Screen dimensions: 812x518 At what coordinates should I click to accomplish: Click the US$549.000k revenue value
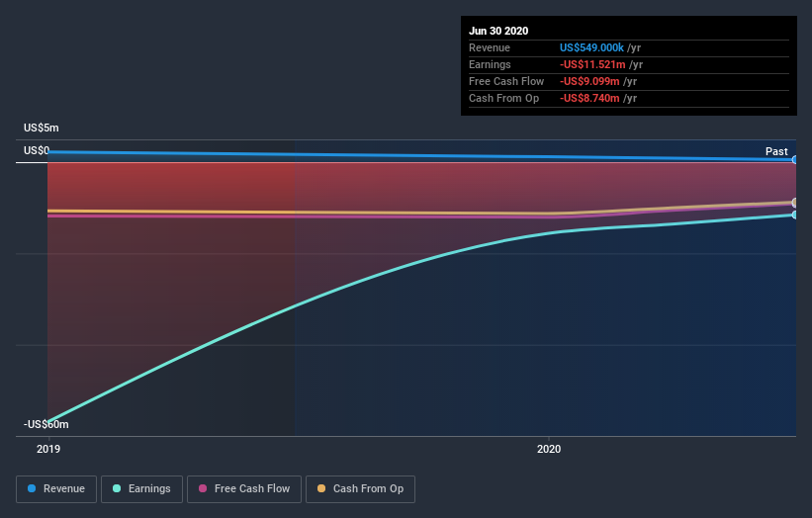[591, 47]
